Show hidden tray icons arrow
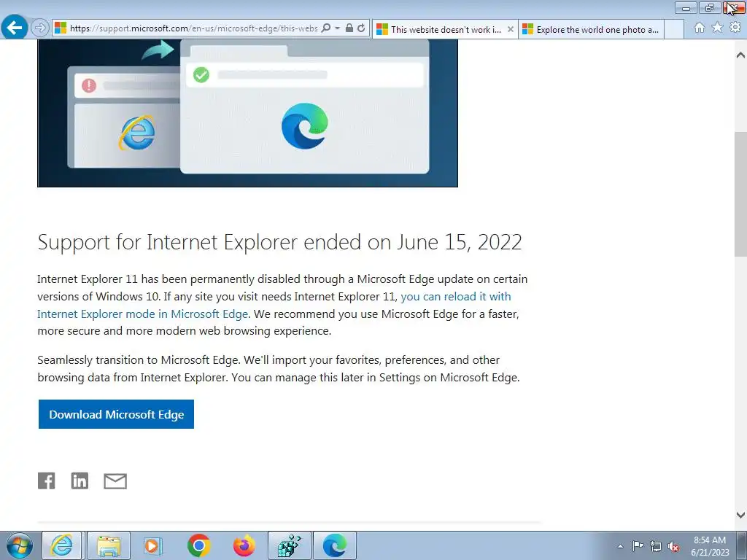Image resolution: width=747 pixels, height=560 pixels. [x=620, y=546]
